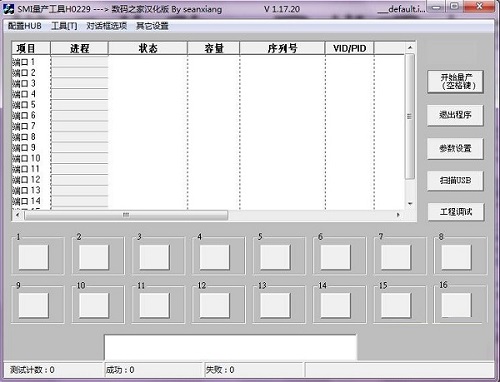Screen dimensions: 500x382
Task: Click port slot box 16
Action: click(456, 305)
